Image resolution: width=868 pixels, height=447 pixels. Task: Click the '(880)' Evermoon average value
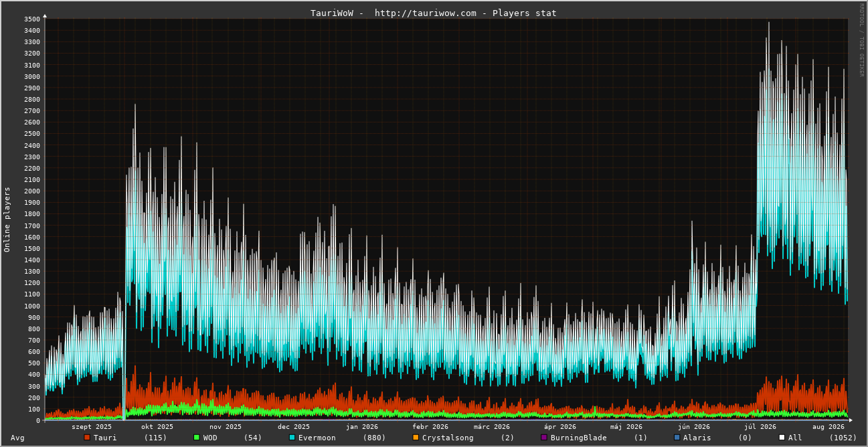coord(374,438)
